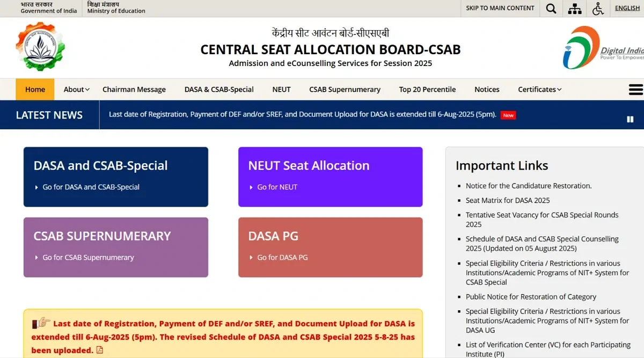Click the red DASA deadline notice text
Image resolution: width=644 pixels, height=358 pixels.
pos(223,337)
